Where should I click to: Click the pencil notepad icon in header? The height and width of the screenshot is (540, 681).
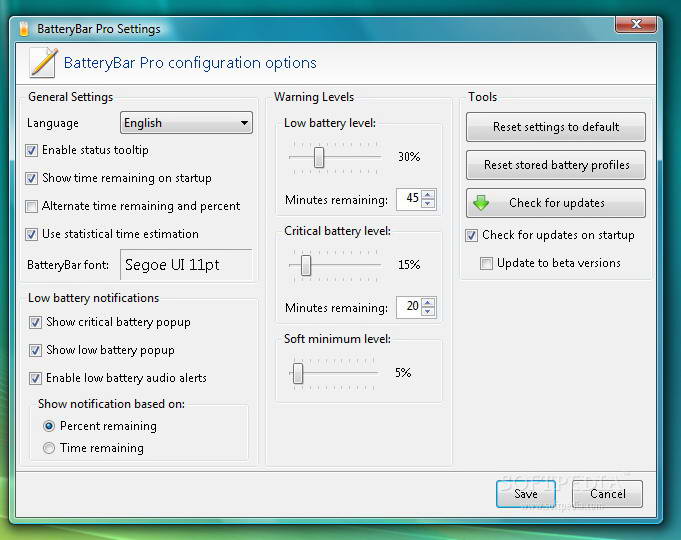pyautogui.click(x=43, y=63)
